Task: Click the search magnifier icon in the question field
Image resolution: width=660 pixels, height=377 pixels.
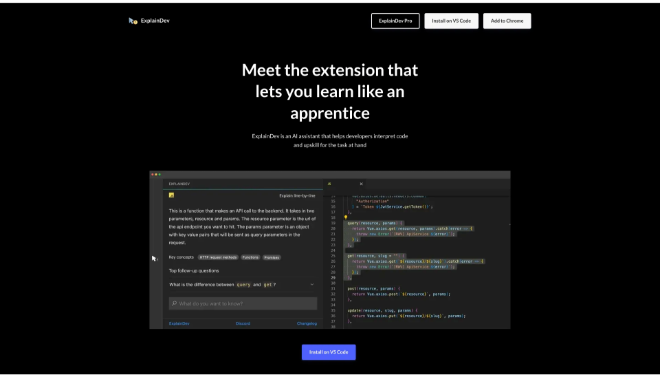Action: pos(174,303)
